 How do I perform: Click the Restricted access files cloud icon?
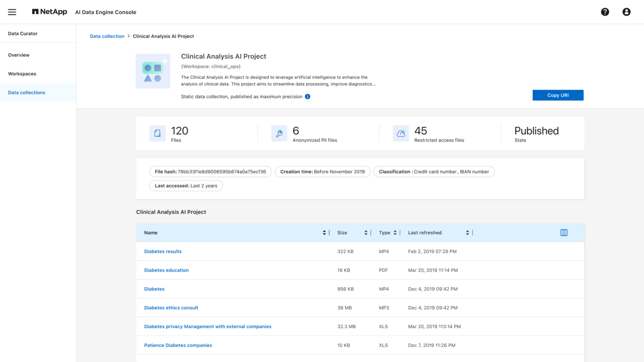click(401, 133)
